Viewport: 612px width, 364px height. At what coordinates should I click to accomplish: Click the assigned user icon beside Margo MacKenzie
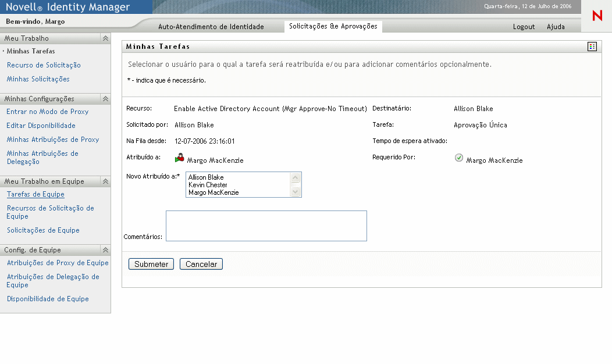pos(179,158)
